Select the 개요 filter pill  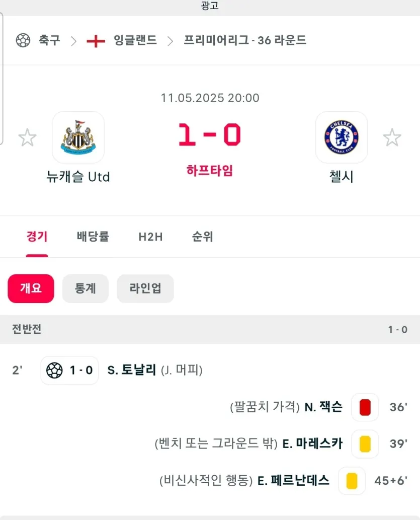(31, 288)
